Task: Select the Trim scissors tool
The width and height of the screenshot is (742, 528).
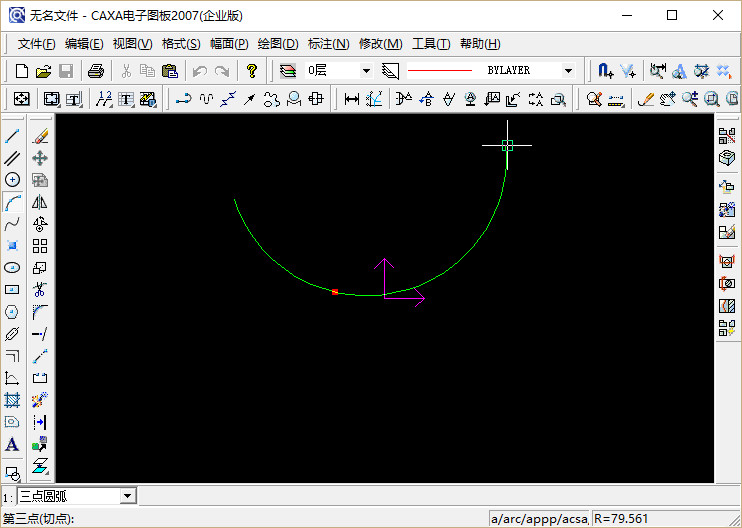Action: click(40, 290)
